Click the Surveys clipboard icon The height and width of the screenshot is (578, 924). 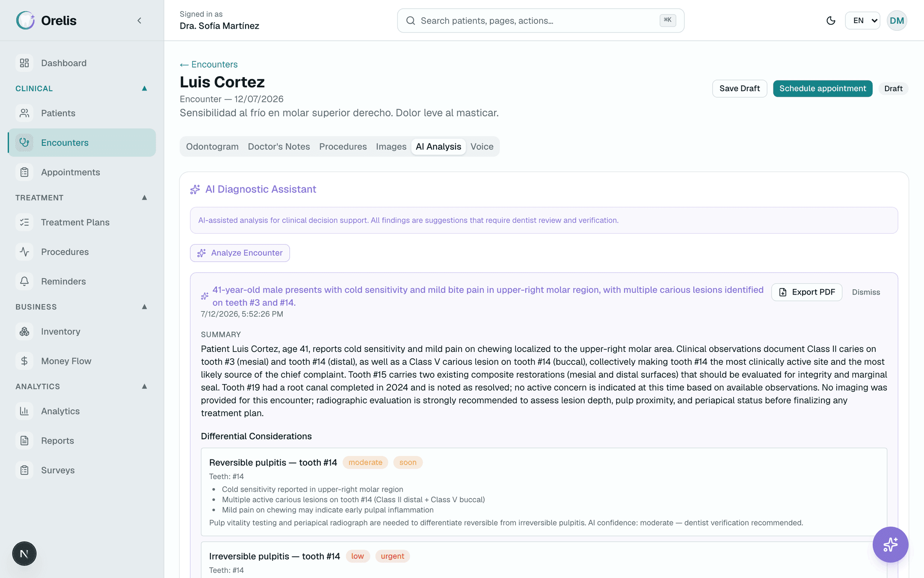(24, 470)
